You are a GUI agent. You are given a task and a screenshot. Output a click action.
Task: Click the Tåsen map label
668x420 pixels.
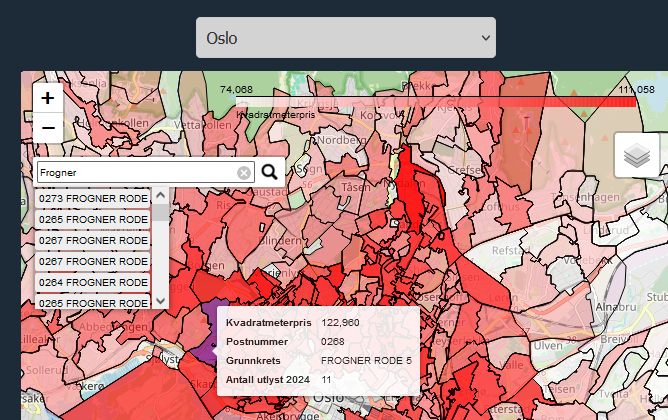click(356, 187)
